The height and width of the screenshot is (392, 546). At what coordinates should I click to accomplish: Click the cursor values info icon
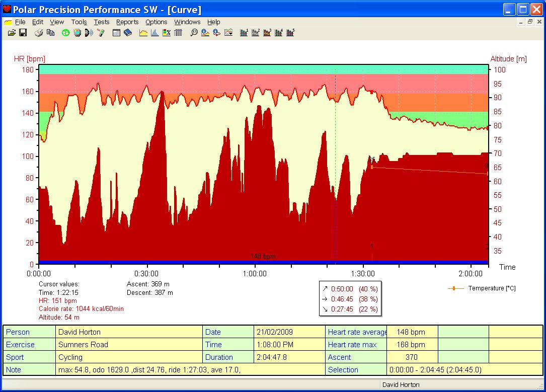[204, 32]
